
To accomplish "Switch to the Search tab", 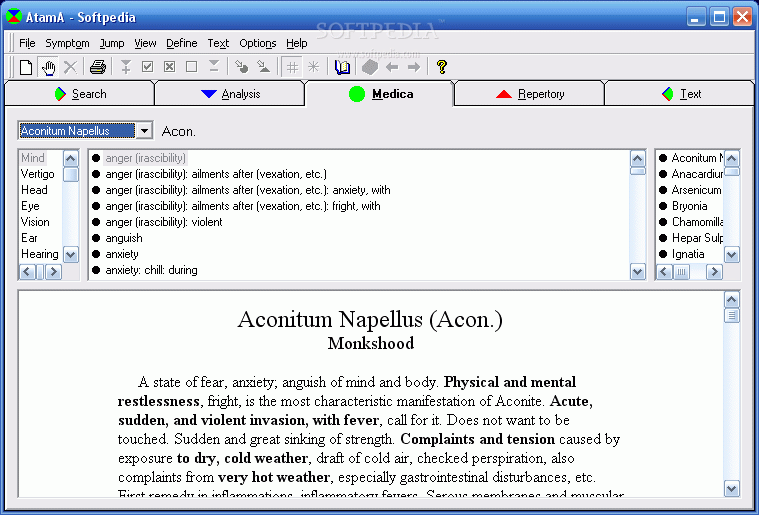I will coord(80,93).
